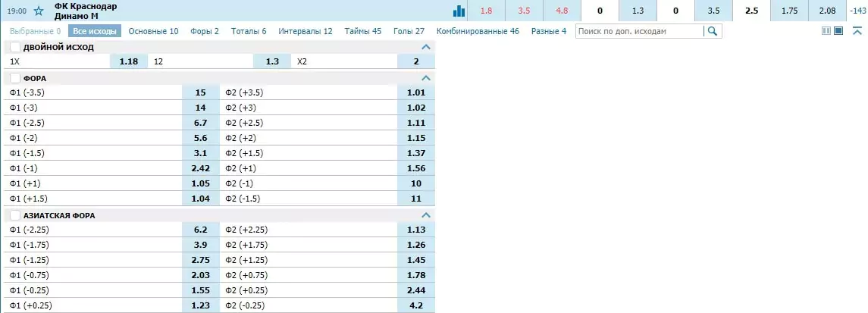Image resolution: width=868 pixels, height=313 pixels.
Task: Bet on X2 at odds 2
Action: tap(416, 61)
